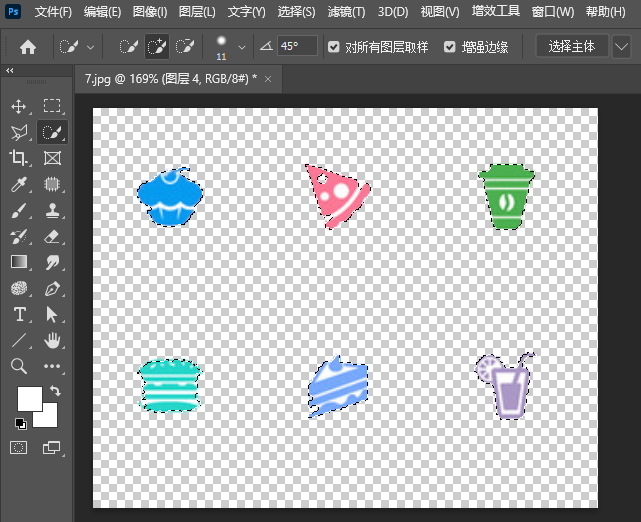Viewport: 641px width, 522px height.
Task: Select the Move tool
Action: coord(18,106)
